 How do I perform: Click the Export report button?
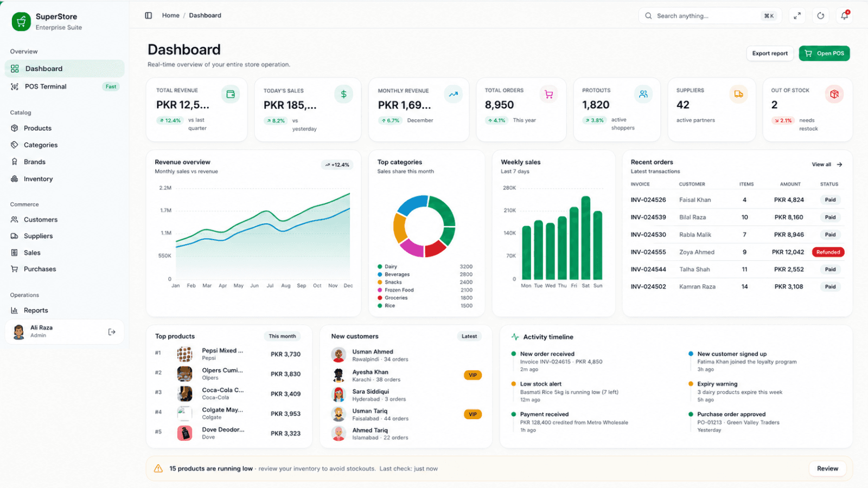[x=770, y=53]
